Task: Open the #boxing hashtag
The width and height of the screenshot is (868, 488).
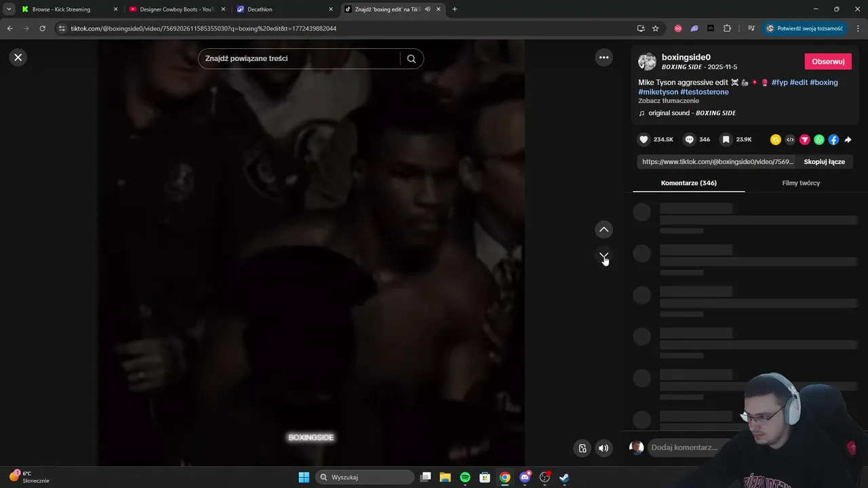Action: (823, 83)
